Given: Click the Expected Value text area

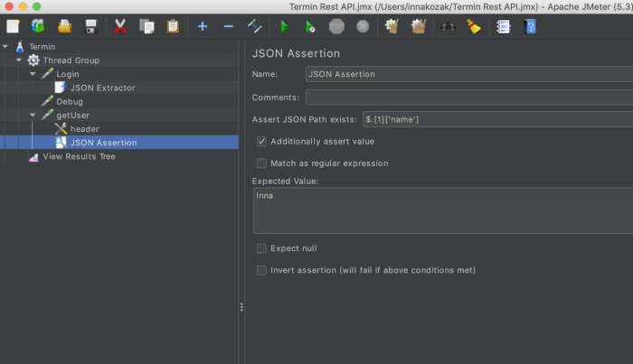Looking at the screenshot, I should [443, 210].
